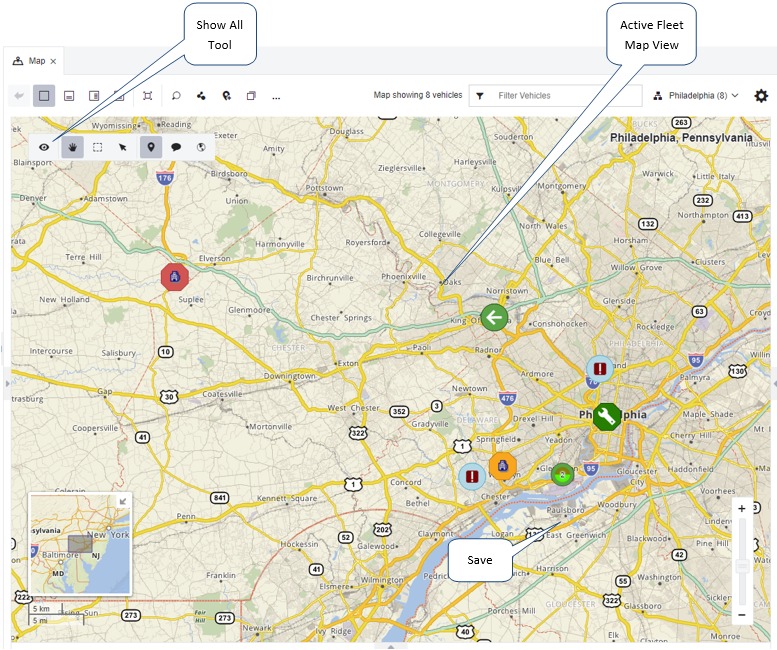Switch to map with bottom panel layout

pyautogui.click(x=69, y=96)
